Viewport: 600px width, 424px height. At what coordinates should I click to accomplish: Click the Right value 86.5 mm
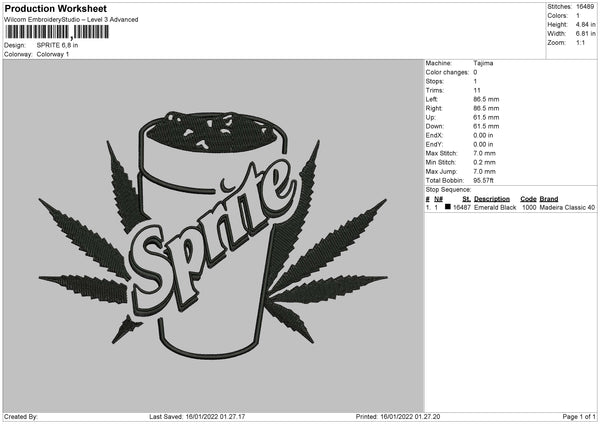486,108
